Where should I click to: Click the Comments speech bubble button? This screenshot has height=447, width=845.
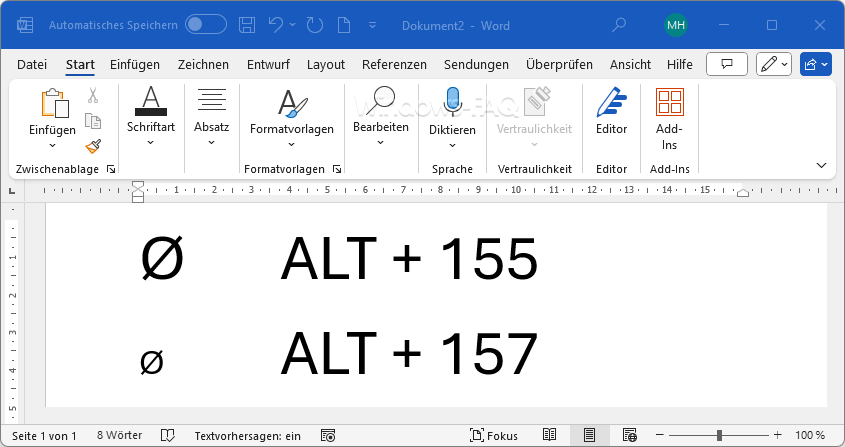(x=726, y=64)
